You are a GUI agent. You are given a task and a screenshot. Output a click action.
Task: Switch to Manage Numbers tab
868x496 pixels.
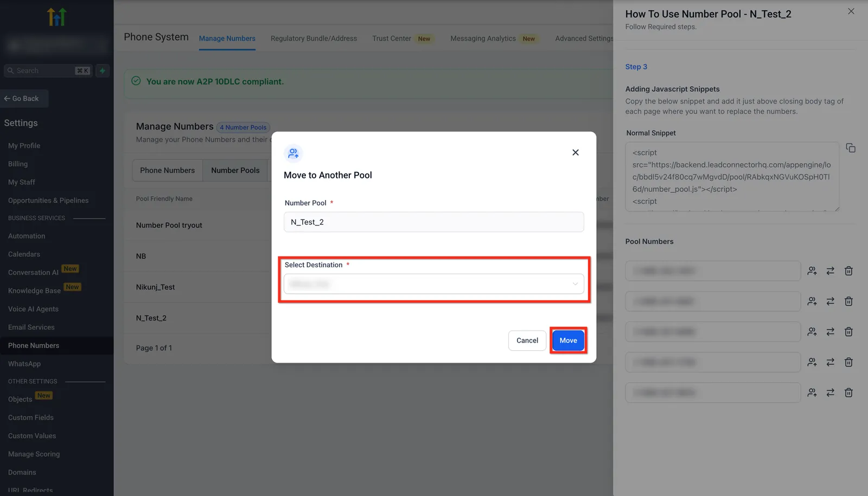(227, 38)
